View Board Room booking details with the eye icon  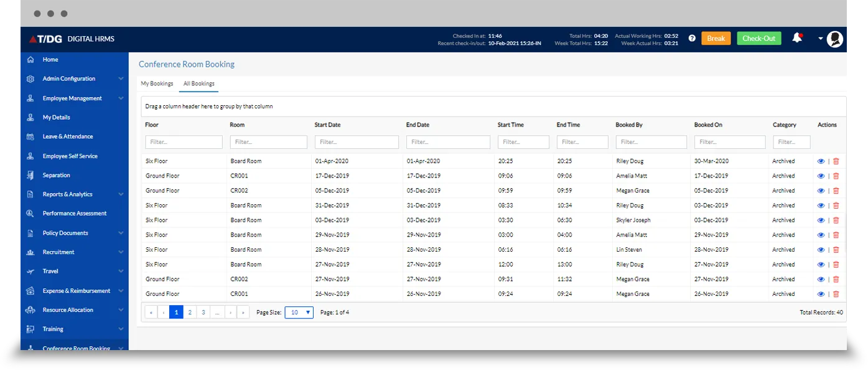click(821, 161)
